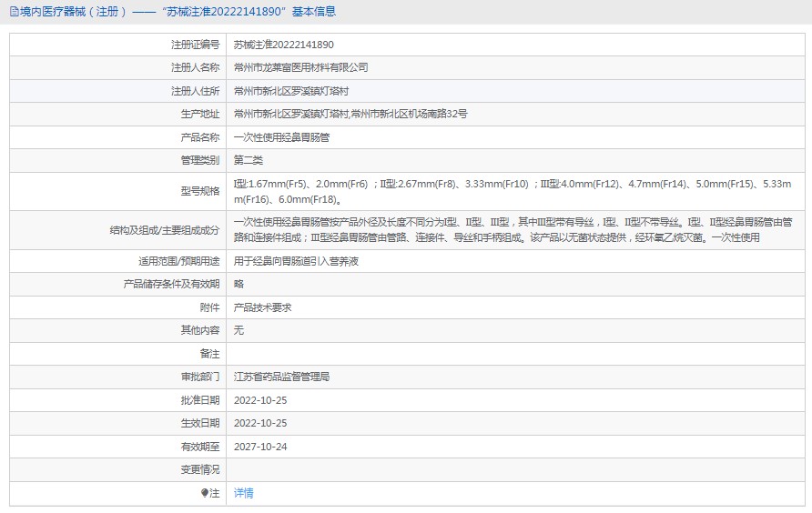Viewport: 812px width, 513px height.
Task: Click management category value 第二类
Action: point(248,160)
